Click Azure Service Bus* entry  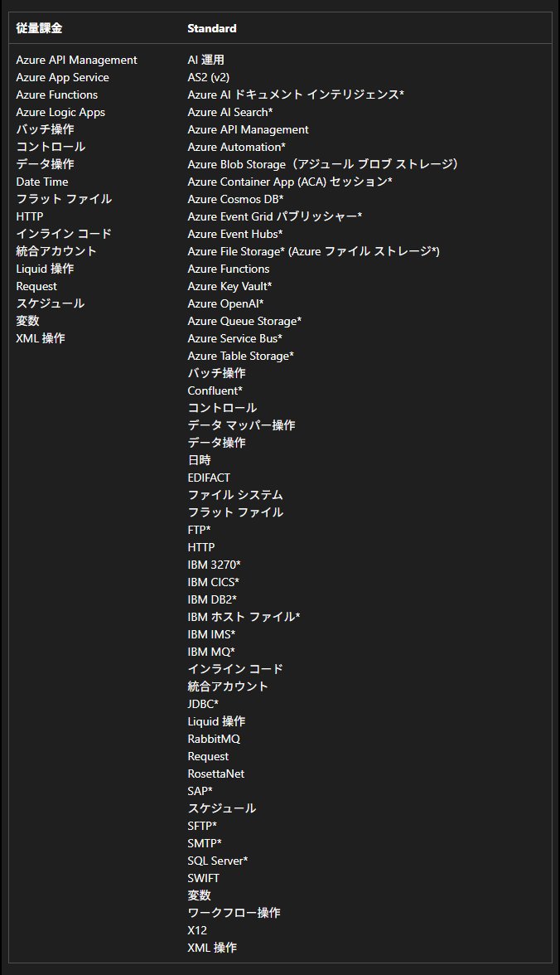pyautogui.click(x=234, y=338)
